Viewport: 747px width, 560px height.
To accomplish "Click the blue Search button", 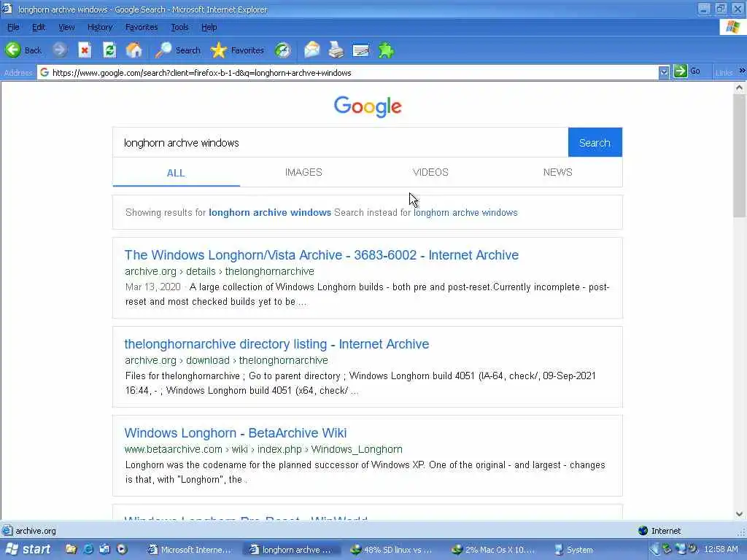I will pyautogui.click(x=595, y=142).
